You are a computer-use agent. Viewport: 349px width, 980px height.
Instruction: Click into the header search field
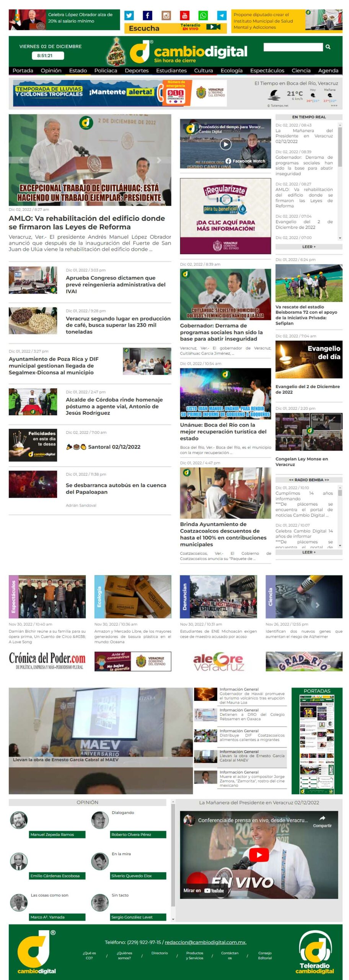tap(293, 47)
